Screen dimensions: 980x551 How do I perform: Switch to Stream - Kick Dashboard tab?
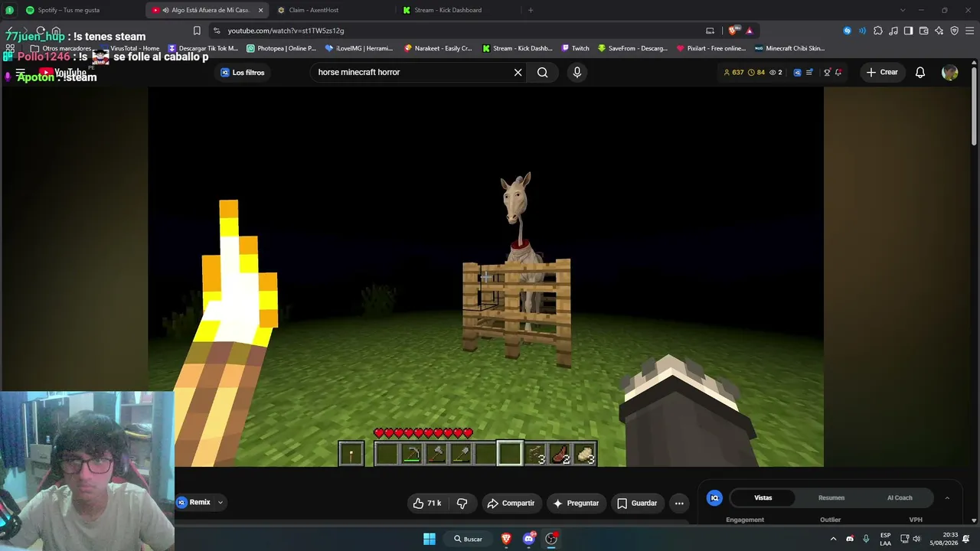click(457, 10)
